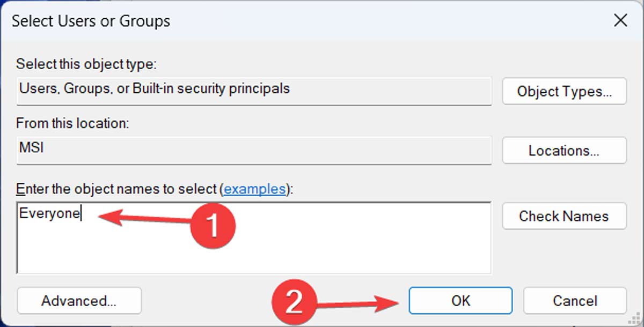644x327 pixels.
Task: Click the resize grip in bottom-right corner
Action: [x=636, y=320]
